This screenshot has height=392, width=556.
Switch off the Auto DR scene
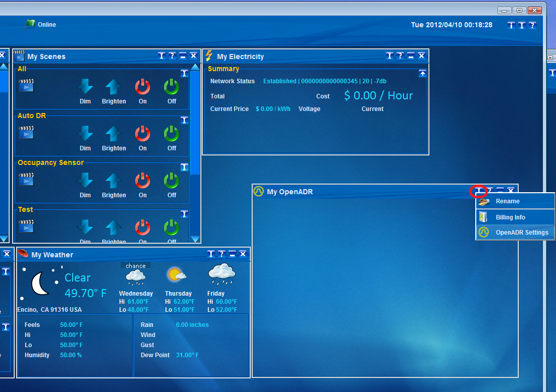coord(172,134)
